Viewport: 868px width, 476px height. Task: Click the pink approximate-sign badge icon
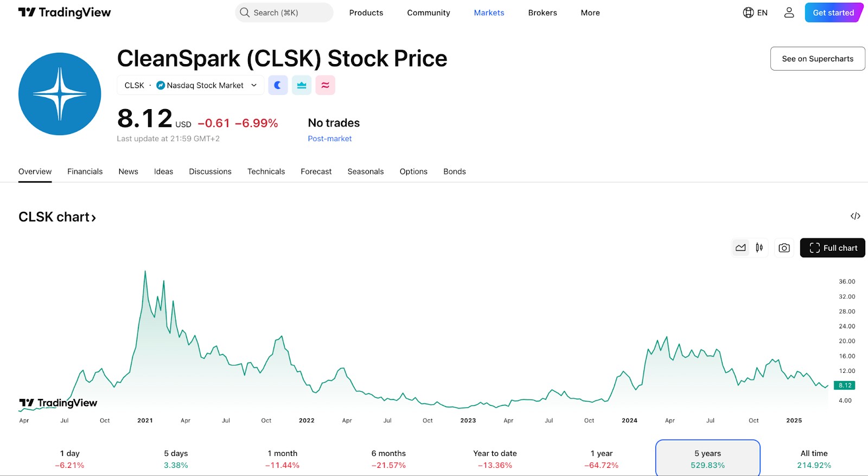(x=325, y=85)
